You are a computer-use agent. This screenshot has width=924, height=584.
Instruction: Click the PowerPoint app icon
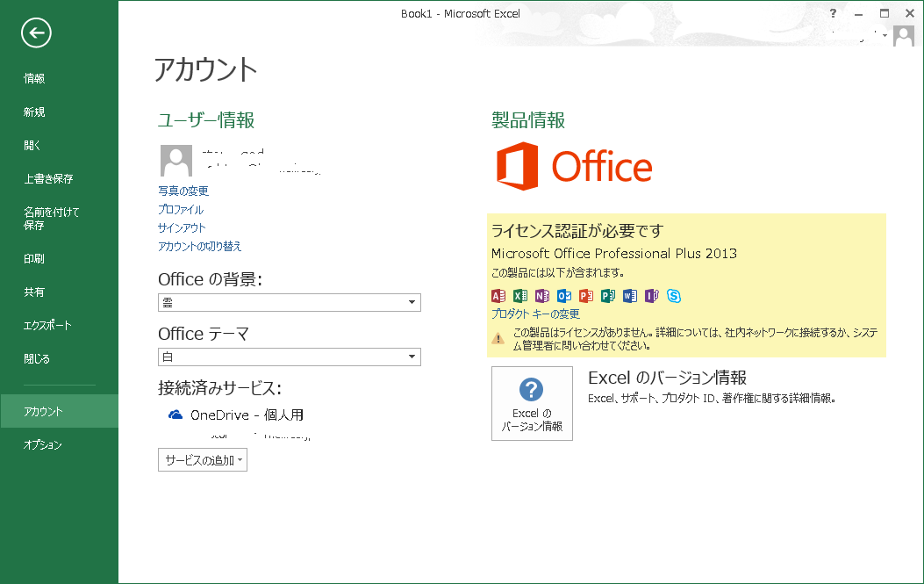point(586,296)
